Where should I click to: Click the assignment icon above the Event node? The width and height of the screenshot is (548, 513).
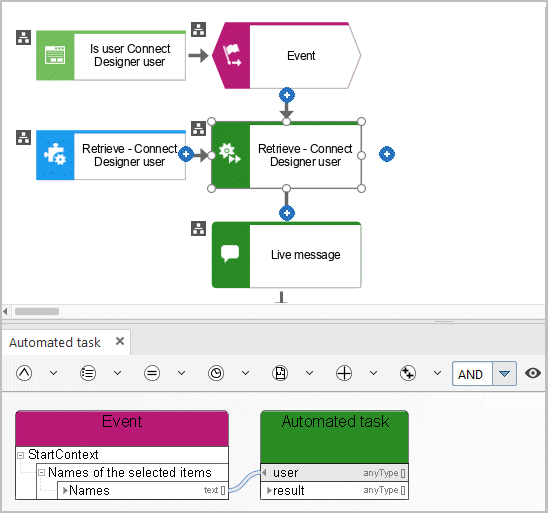(199, 29)
